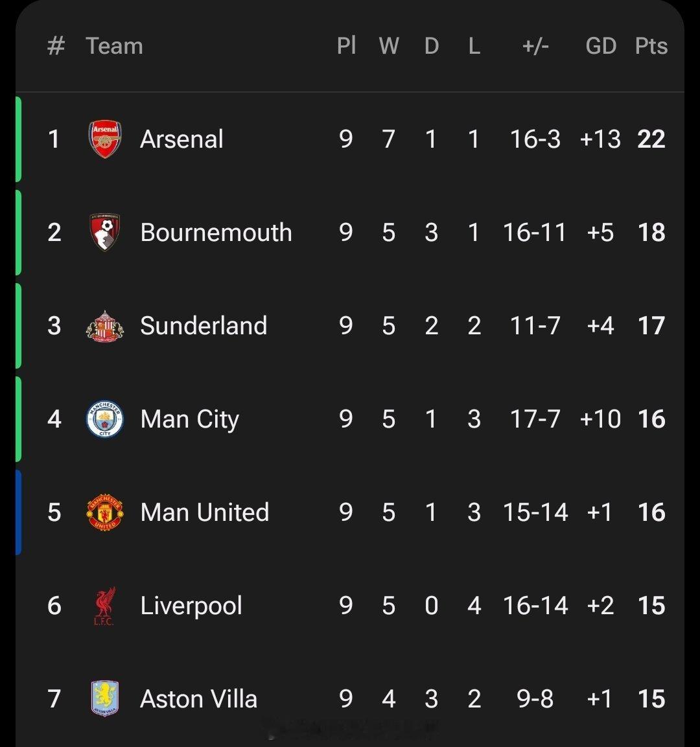This screenshot has width=700, height=747.
Task: Click the Arsenal club crest
Action: (105, 139)
